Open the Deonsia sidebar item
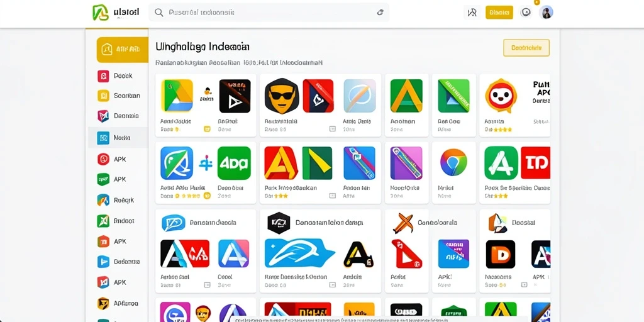The width and height of the screenshot is (644, 322). tap(118, 116)
